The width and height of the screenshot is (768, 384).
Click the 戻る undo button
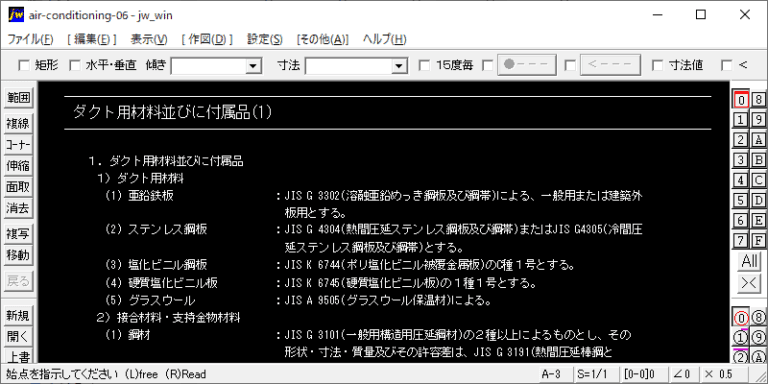(18, 280)
